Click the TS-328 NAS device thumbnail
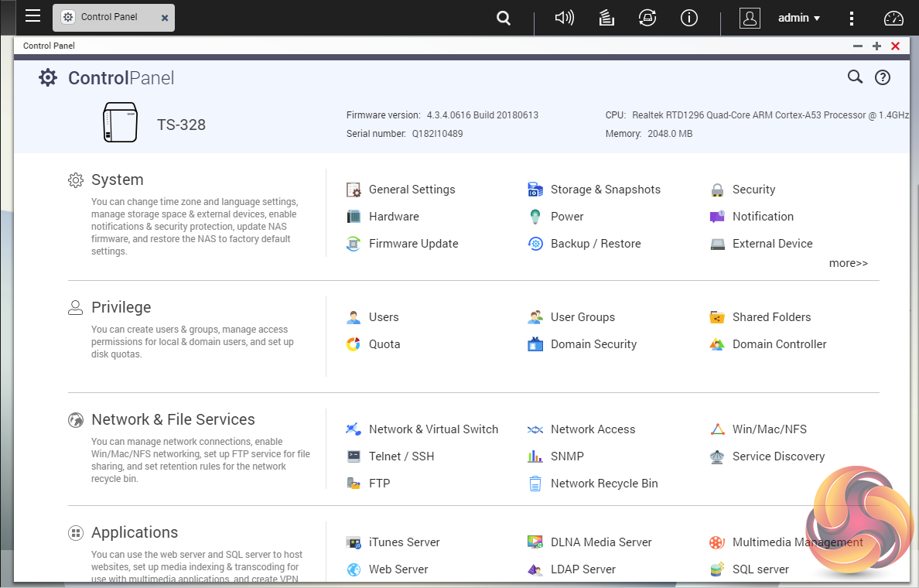919x588 pixels. coord(120,123)
